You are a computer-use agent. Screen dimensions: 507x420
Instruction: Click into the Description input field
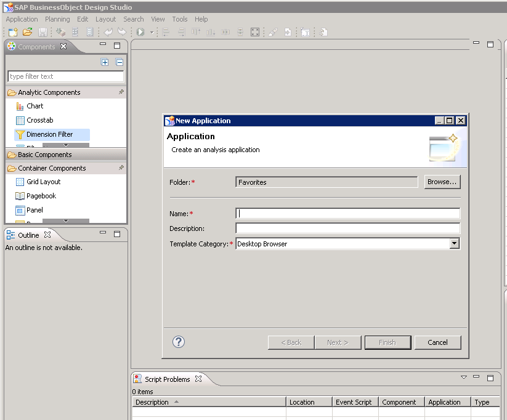[347, 228]
